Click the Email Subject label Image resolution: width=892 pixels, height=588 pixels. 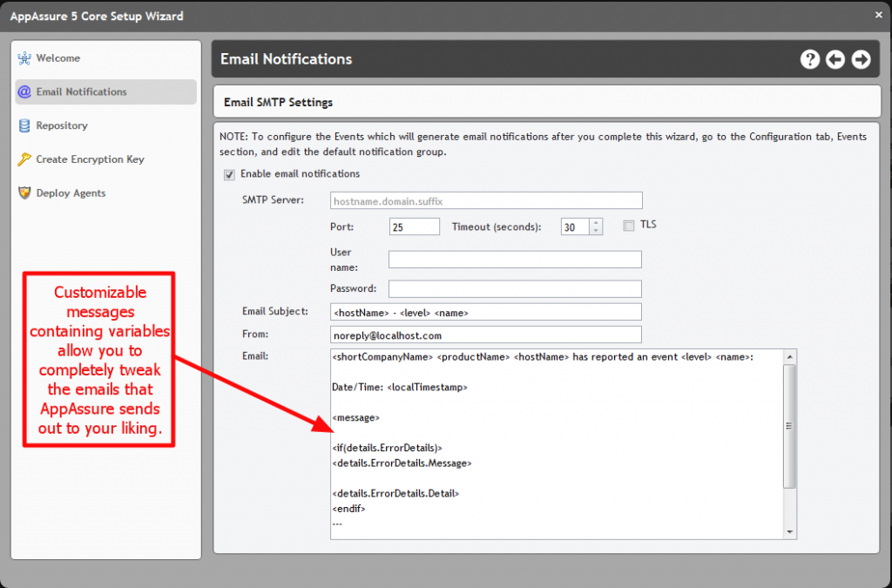click(x=275, y=311)
